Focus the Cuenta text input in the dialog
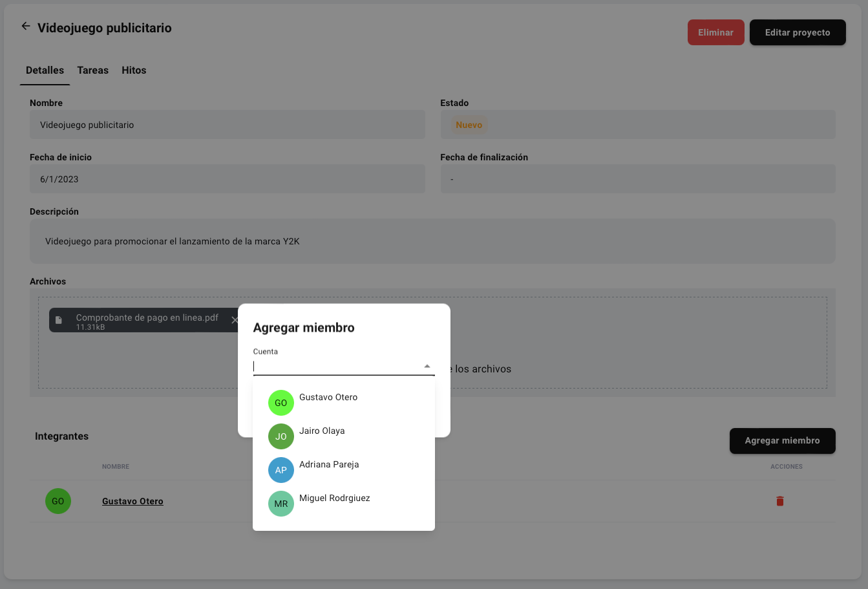 (336, 367)
